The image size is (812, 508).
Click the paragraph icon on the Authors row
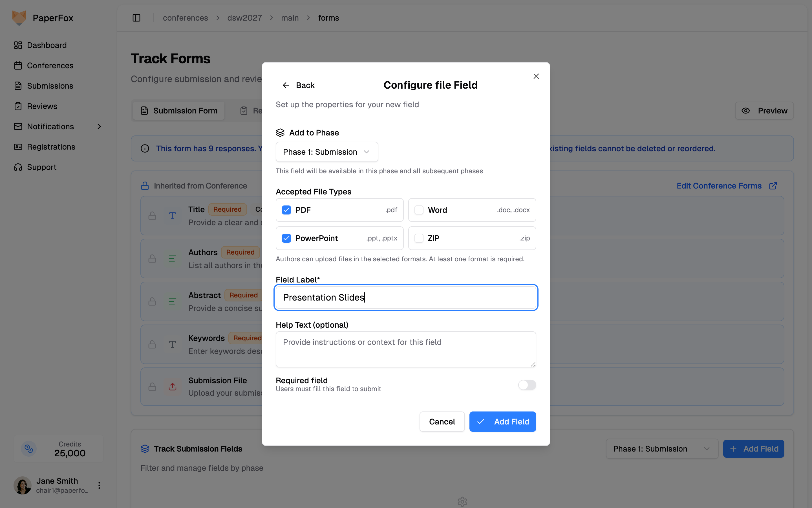coord(173,259)
